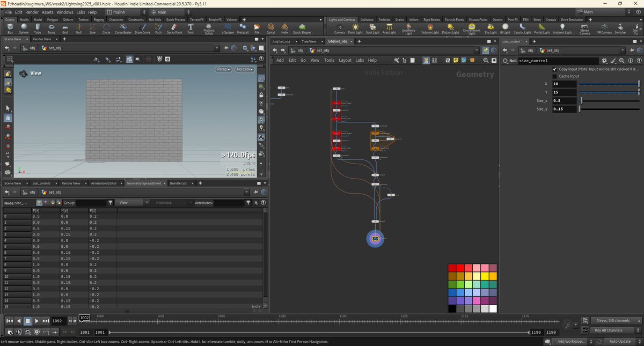The image size is (644, 346).
Task: Toggle the attribute filter icon next to Attributes field
Action: 248,203
